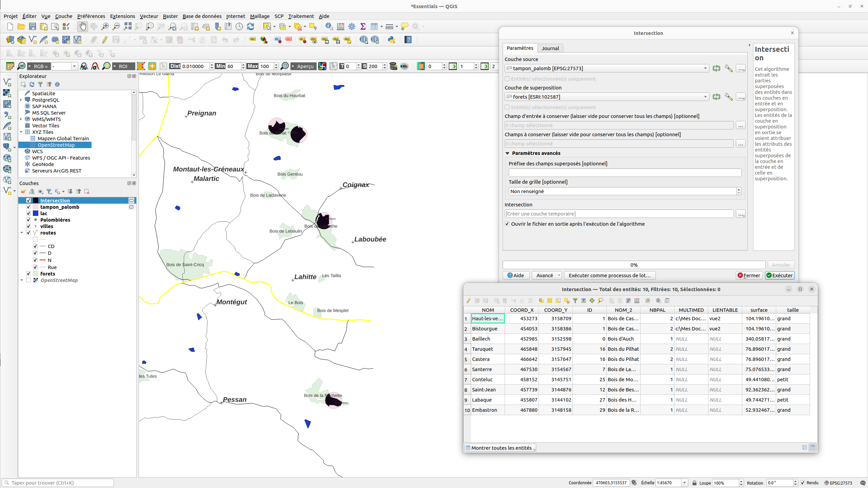
Task: Open the Field Calculator abacus icon
Action: click(341, 26)
